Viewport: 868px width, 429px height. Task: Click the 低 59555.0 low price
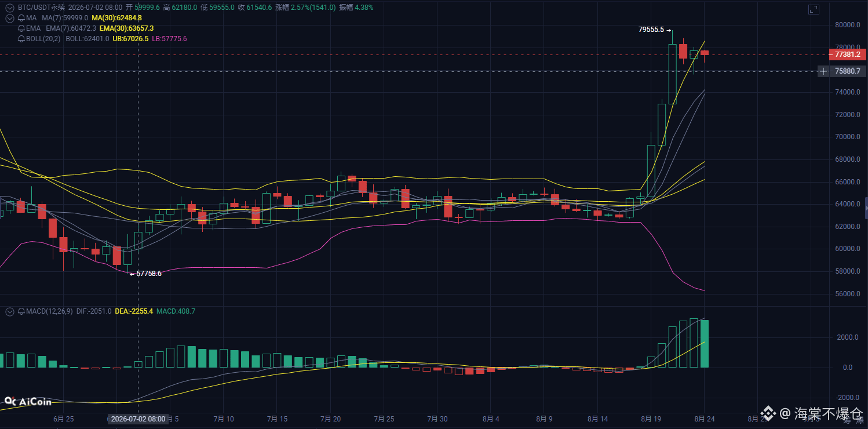click(218, 8)
